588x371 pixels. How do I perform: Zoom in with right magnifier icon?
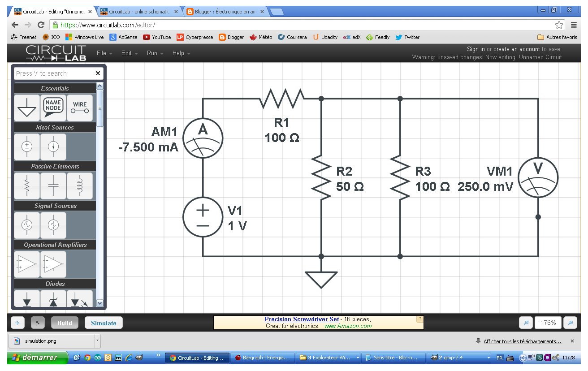pos(570,323)
